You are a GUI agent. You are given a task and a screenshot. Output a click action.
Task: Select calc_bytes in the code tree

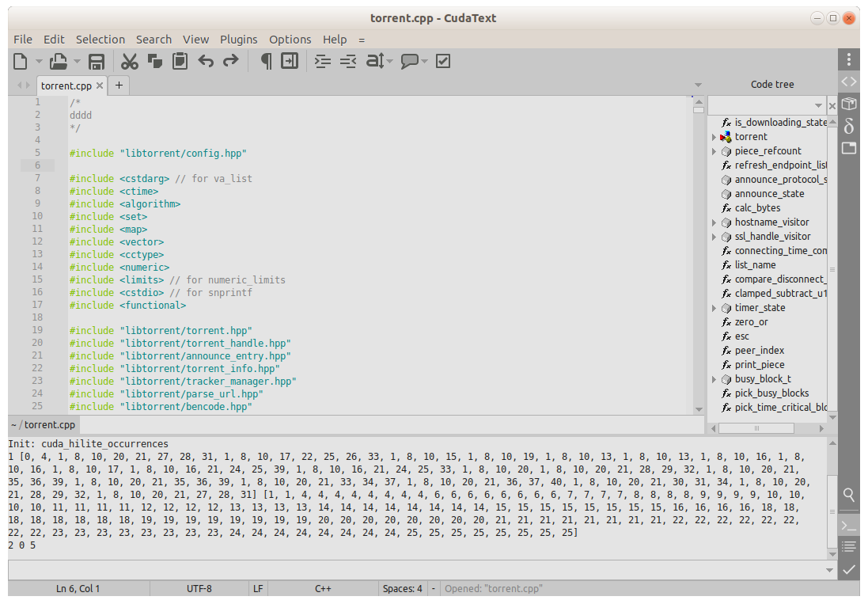[x=757, y=208]
